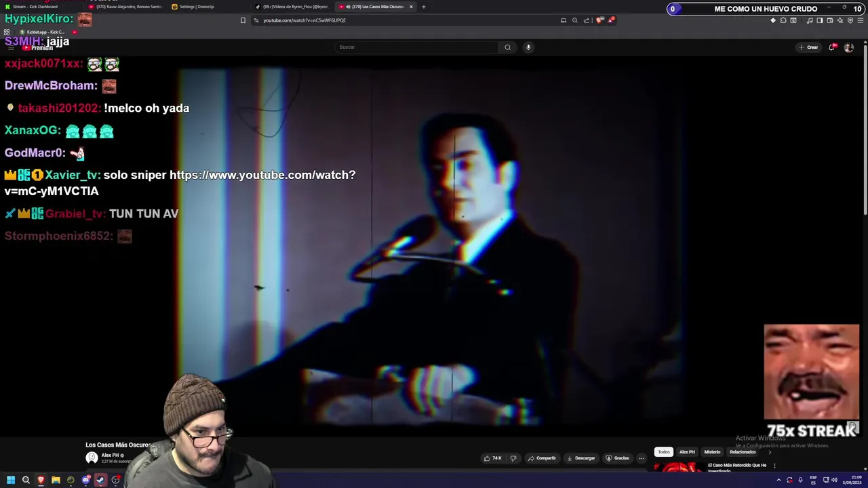The height and width of the screenshot is (488, 868).
Task: Open the Brave wallet toolbar icon
Action: click(830, 20)
